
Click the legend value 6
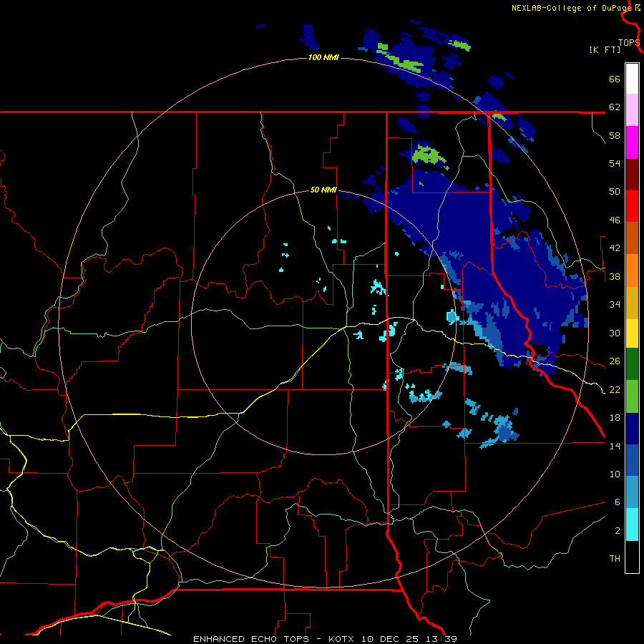617,502
